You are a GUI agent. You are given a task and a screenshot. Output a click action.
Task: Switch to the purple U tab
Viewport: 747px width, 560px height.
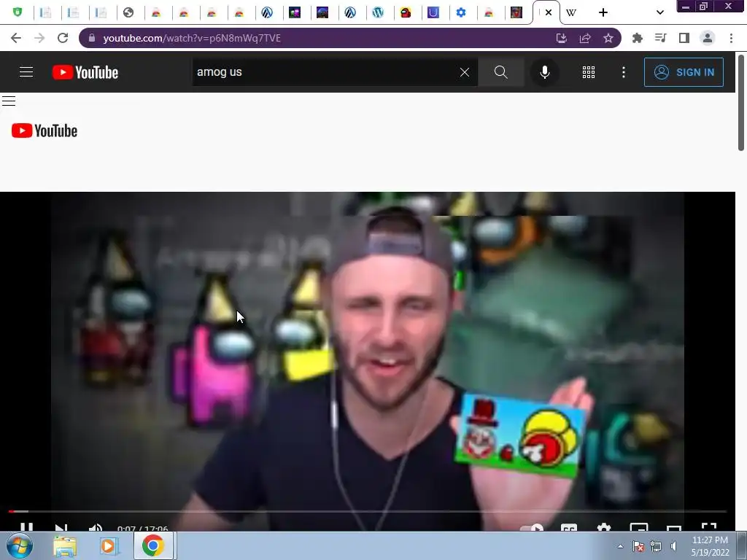click(x=433, y=12)
